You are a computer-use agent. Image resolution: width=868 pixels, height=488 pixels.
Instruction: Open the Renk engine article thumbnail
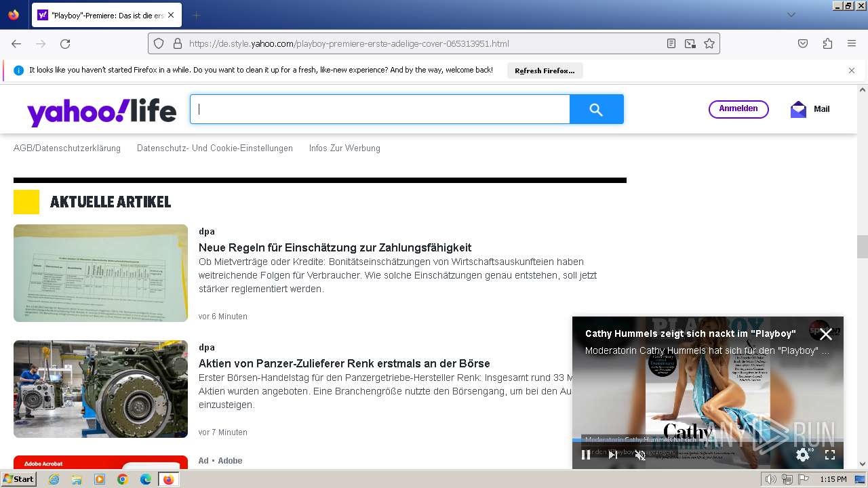100,389
